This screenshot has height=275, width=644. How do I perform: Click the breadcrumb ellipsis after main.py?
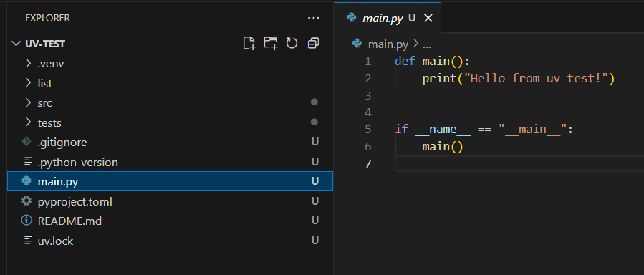tap(427, 44)
